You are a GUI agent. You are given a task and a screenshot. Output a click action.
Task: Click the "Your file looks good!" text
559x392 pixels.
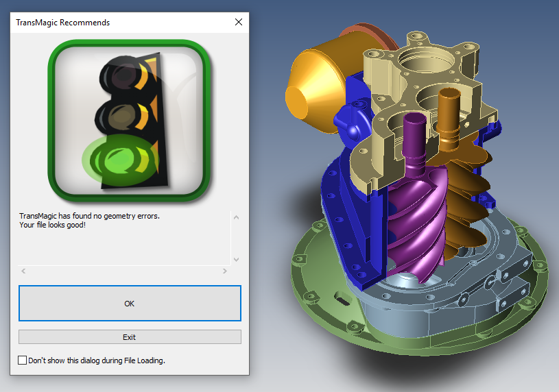52,225
